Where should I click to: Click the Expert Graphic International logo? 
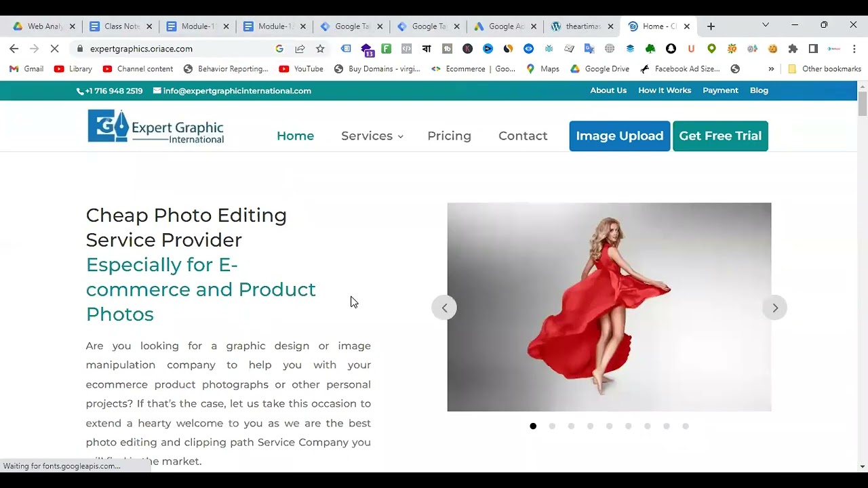point(156,127)
